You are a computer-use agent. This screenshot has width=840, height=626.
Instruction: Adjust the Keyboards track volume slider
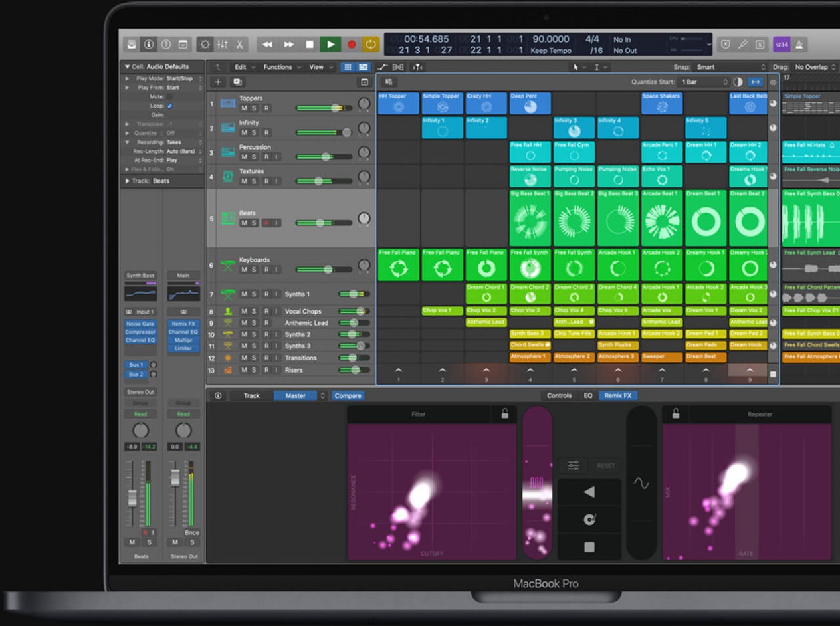point(324,269)
